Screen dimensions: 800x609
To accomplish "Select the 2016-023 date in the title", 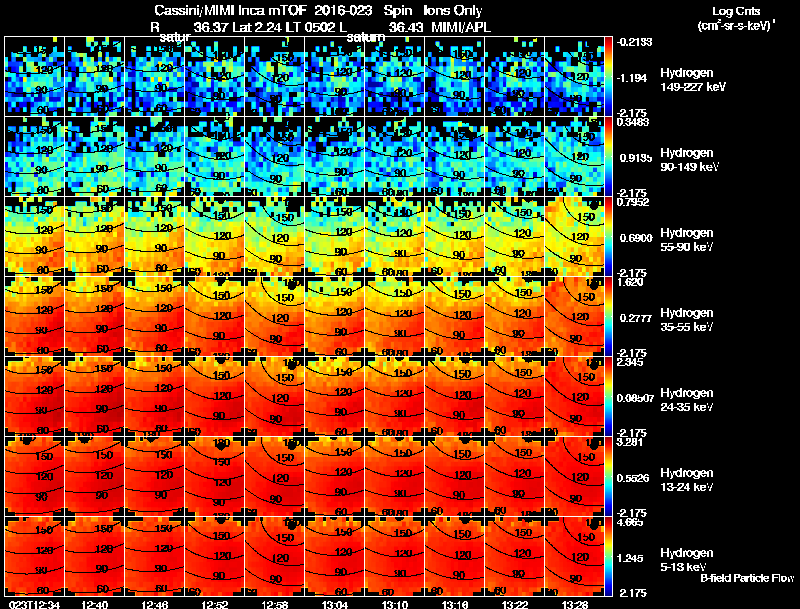I will pyautogui.click(x=343, y=11).
